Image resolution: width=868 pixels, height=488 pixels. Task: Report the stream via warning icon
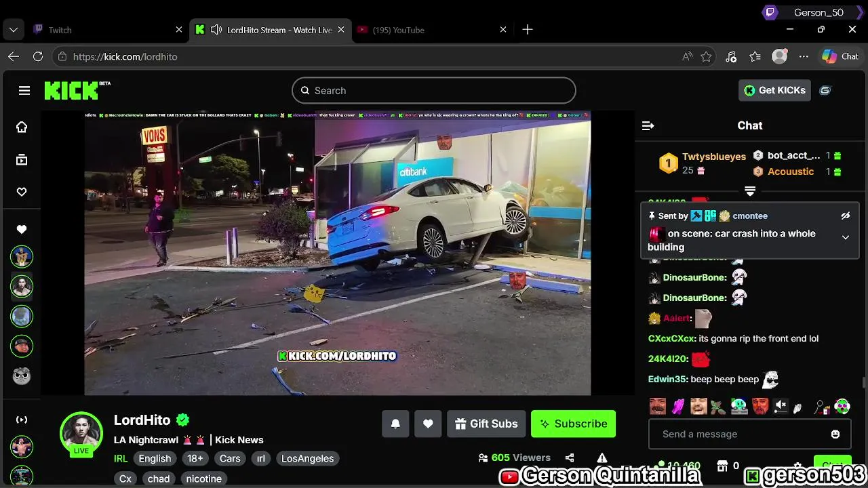(601, 458)
